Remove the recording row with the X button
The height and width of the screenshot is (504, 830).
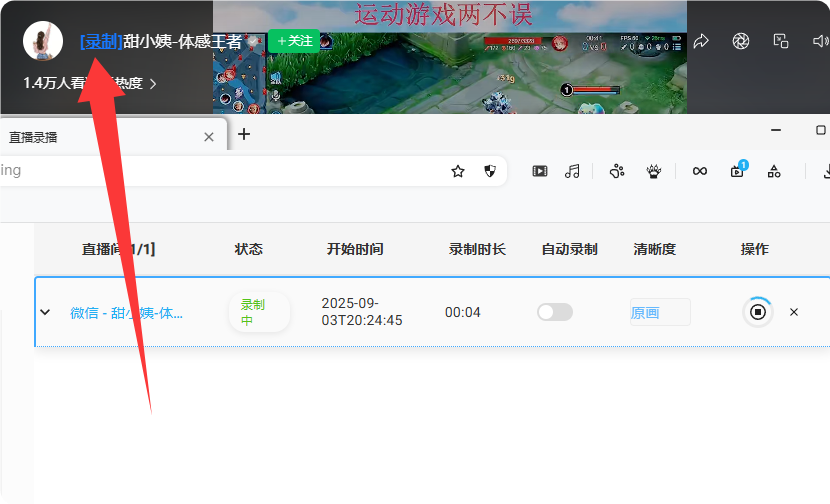tap(793, 312)
